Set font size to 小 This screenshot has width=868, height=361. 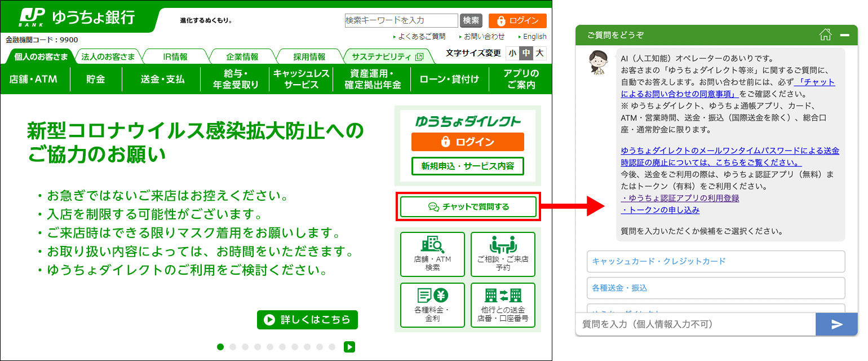tap(512, 54)
